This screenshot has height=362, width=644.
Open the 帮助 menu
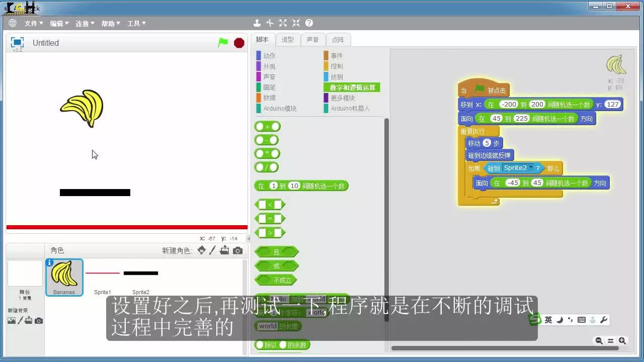point(111,24)
